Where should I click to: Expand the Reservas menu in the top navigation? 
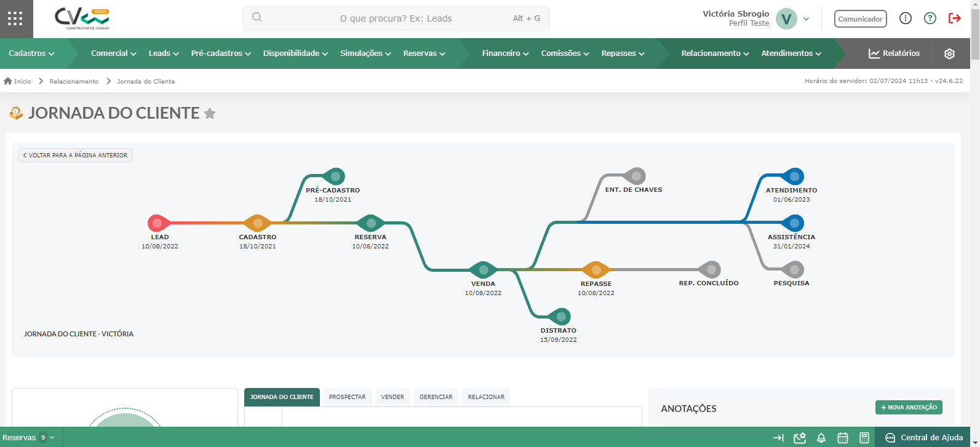tap(424, 53)
